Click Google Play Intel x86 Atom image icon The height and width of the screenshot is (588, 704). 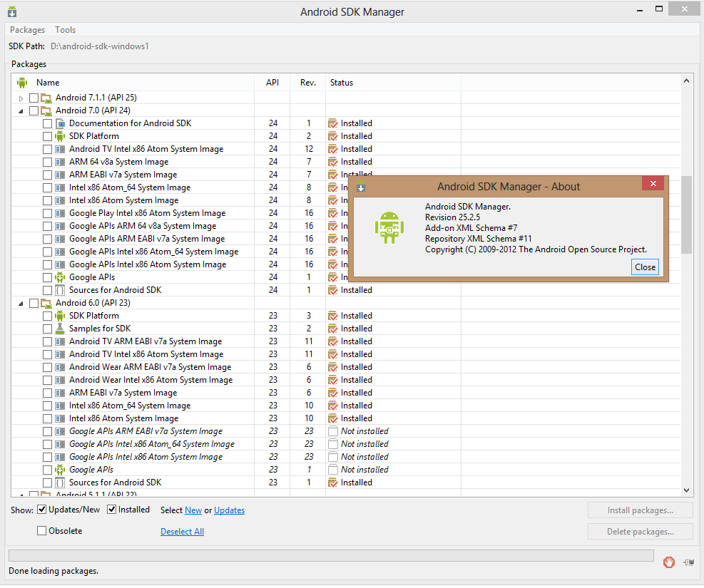tap(60, 214)
